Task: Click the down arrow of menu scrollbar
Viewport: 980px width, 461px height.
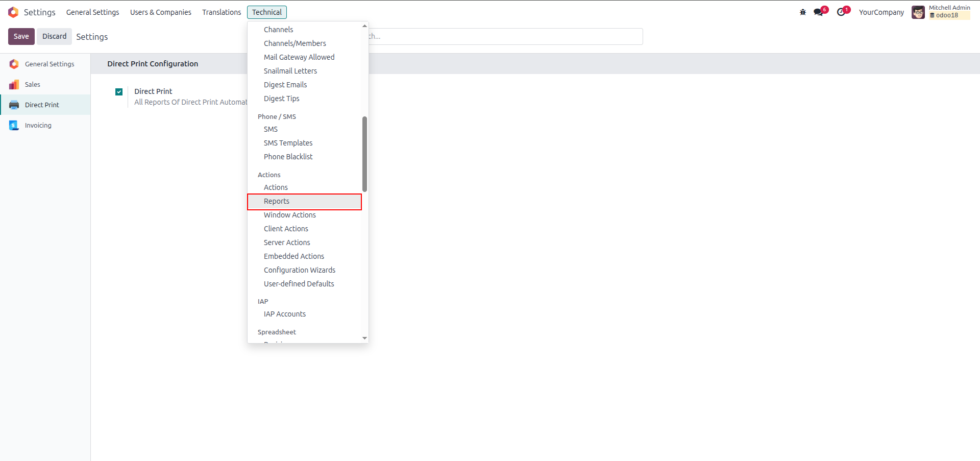Action: click(364, 338)
